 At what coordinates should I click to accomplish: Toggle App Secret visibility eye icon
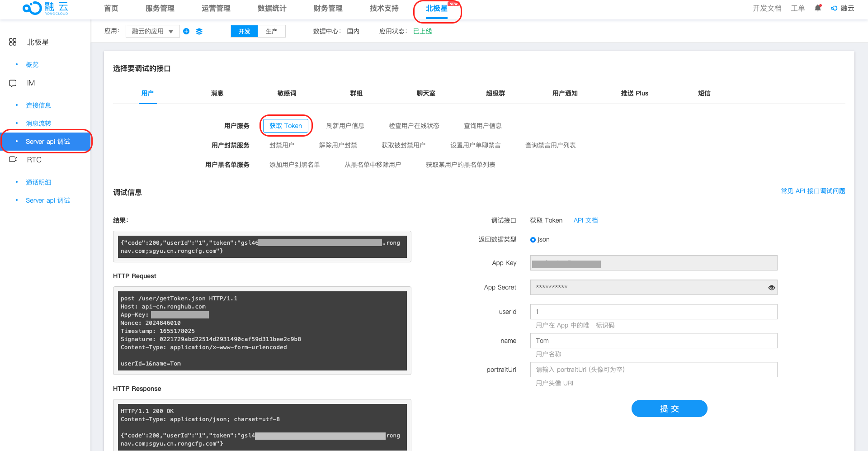pyautogui.click(x=771, y=288)
